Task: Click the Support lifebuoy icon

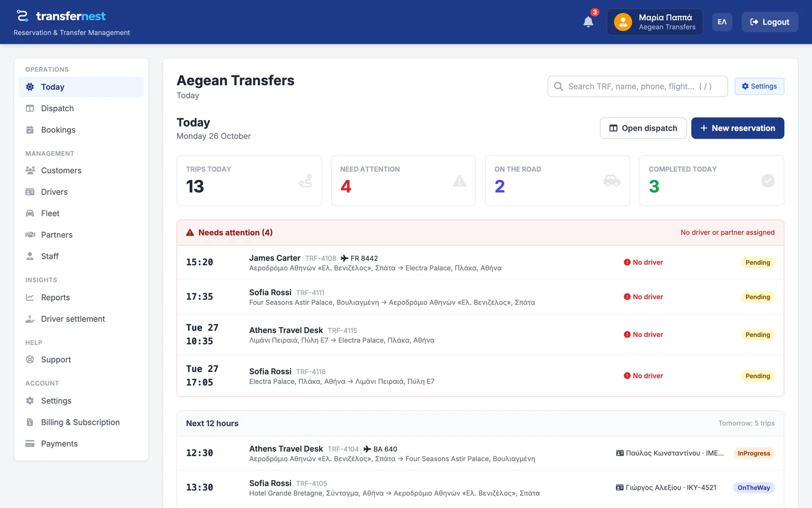Action: 30,359
